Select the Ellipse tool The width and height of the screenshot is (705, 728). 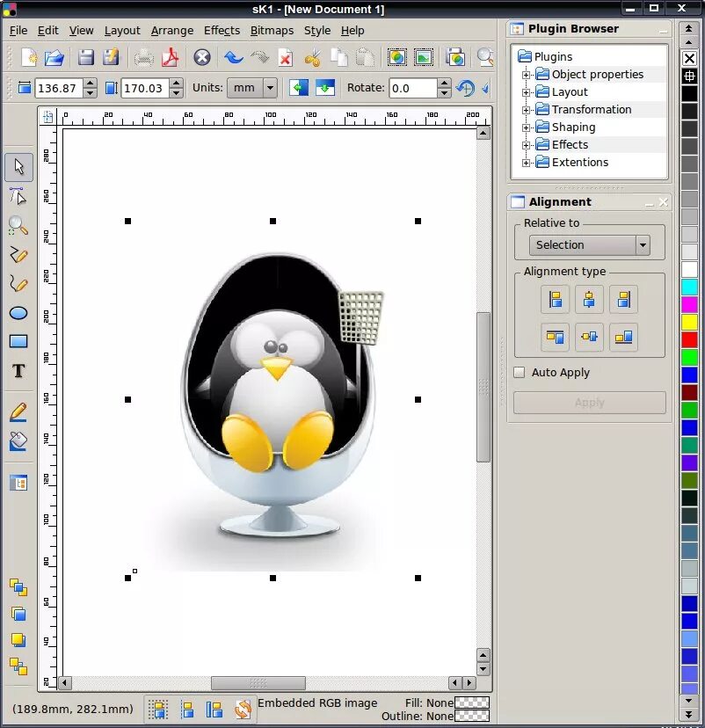[x=18, y=313]
